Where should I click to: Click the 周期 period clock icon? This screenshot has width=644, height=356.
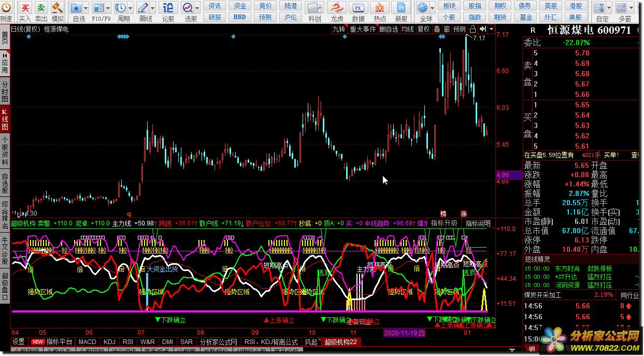point(120,8)
